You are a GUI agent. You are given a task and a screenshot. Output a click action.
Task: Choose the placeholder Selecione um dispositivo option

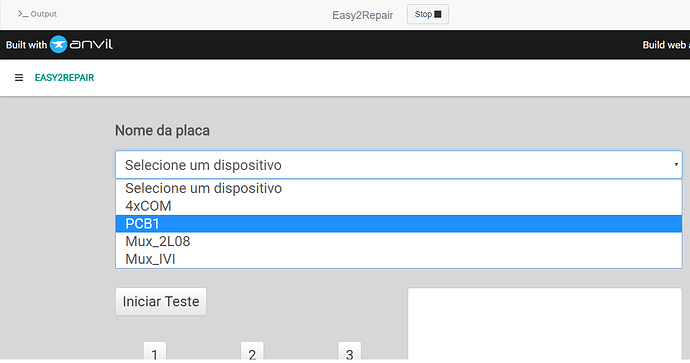tap(399, 188)
